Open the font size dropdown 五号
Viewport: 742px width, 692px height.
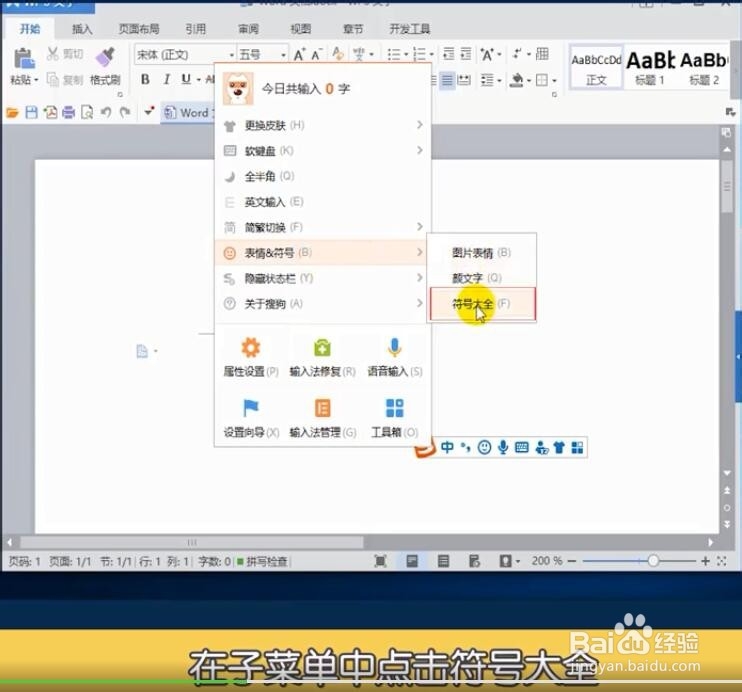coord(262,55)
